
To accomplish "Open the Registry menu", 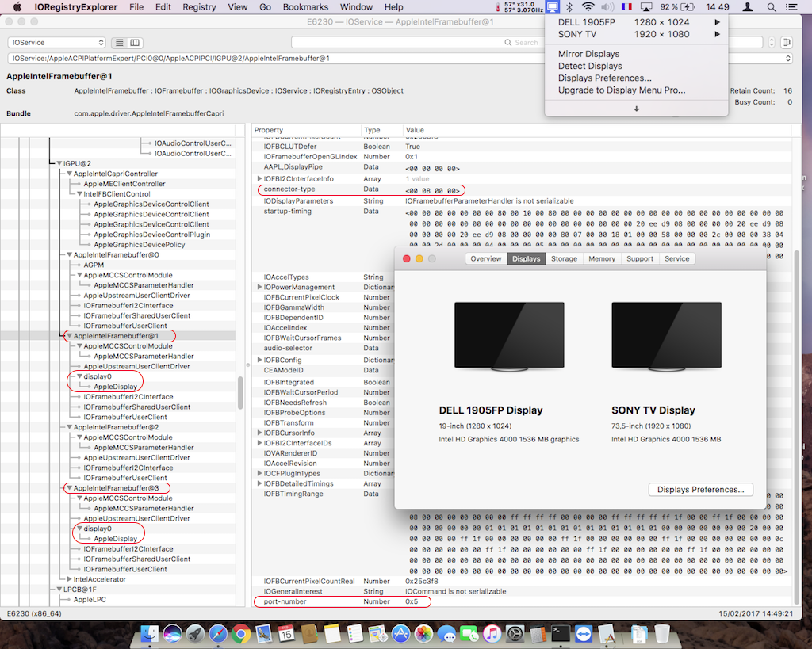I will 198,7.
